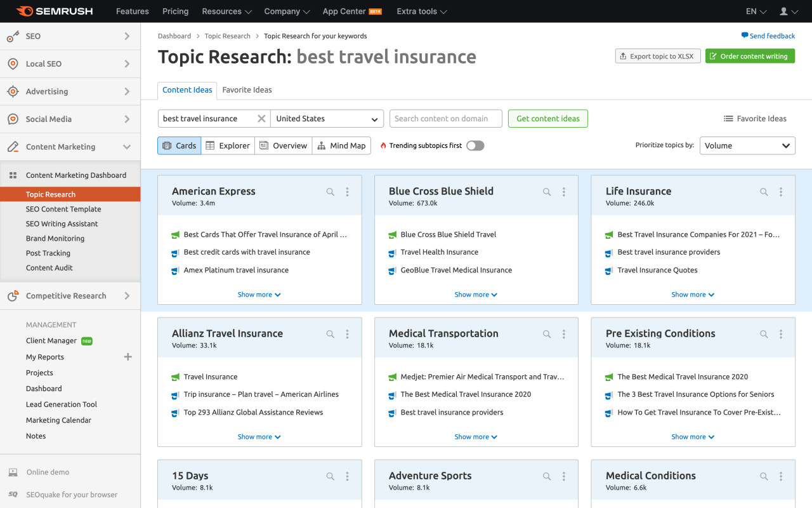Select the Explorer view

point(228,145)
